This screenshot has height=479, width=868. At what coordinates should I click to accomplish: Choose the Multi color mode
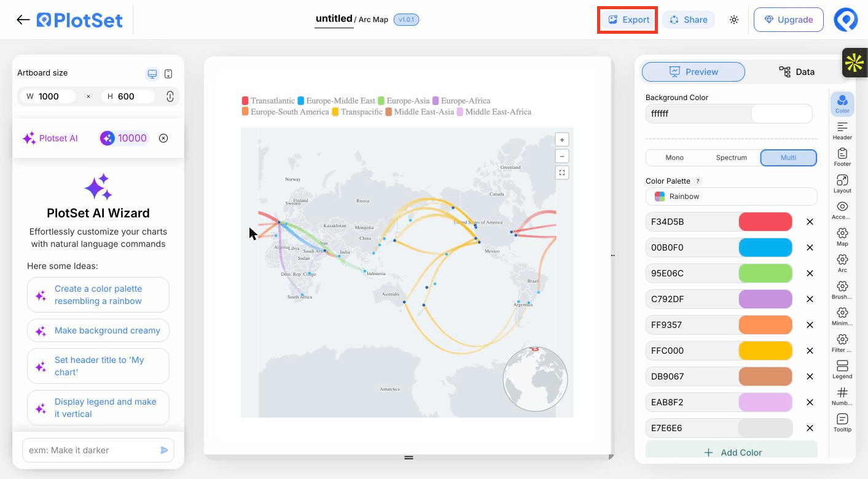pyautogui.click(x=789, y=158)
